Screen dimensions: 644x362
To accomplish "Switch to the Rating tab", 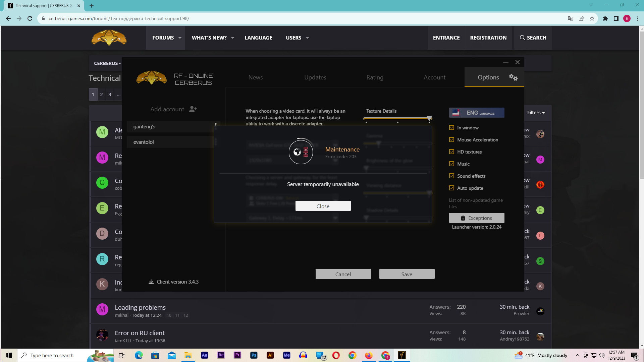I will tap(375, 77).
